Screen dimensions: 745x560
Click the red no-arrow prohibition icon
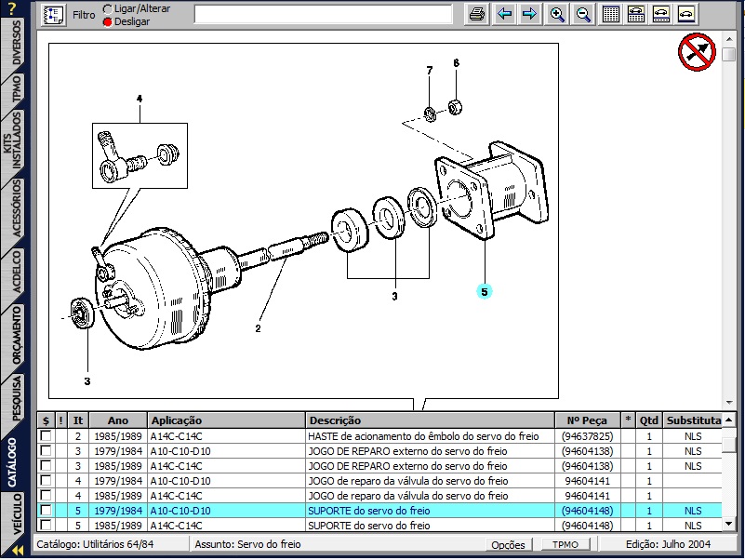tap(696, 52)
